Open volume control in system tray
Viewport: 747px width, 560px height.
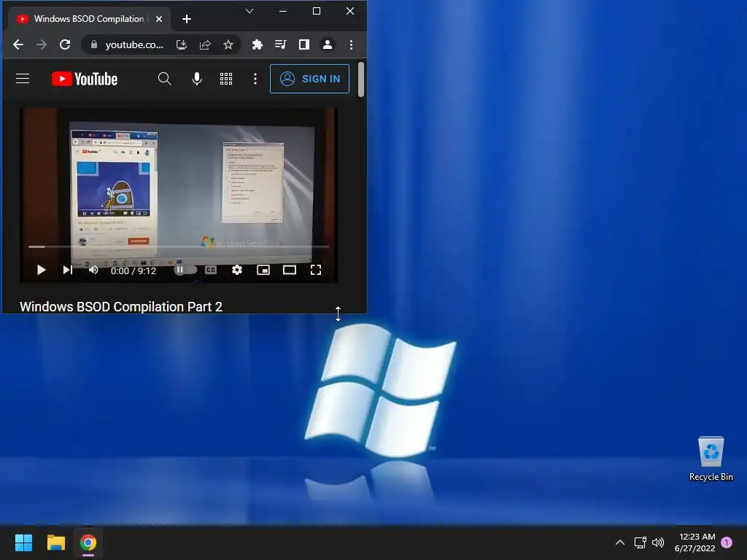click(658, 542)
